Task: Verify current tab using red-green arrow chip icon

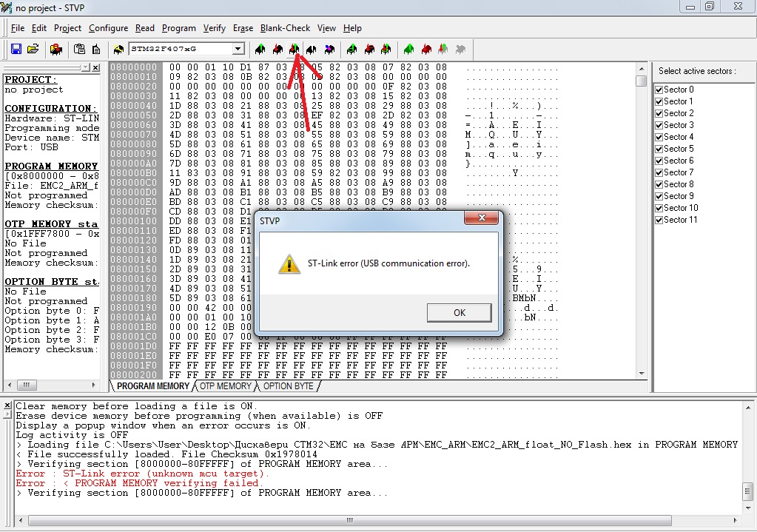Action: [x=294, y=50]
